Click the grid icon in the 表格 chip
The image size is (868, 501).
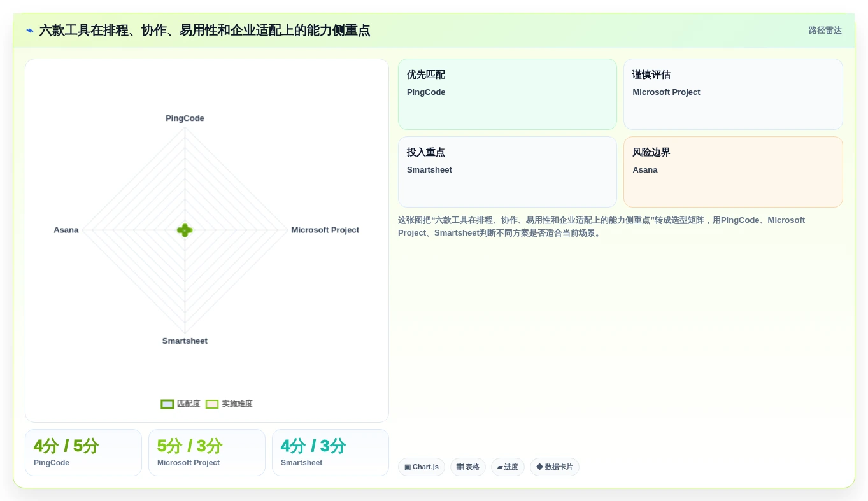pyautogui.click(x=460, y=467)
